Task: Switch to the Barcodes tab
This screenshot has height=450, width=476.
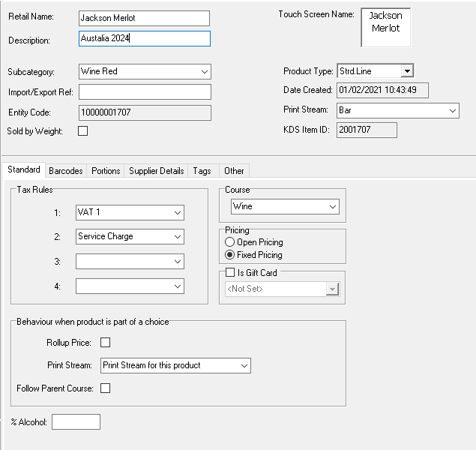Action: [x=66, y=171]
